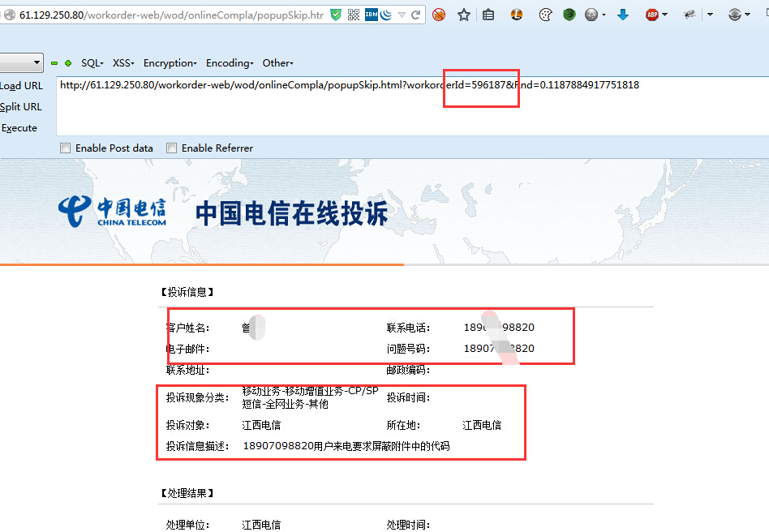Click the 【处理结果】 section heading

click(x=187, y=493)
